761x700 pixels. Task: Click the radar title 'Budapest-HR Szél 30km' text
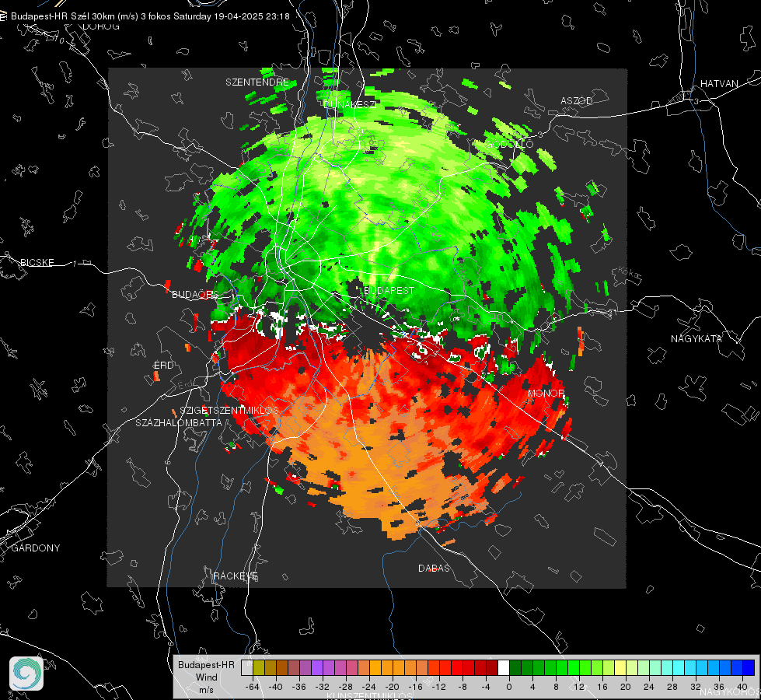tap(63, 16)
